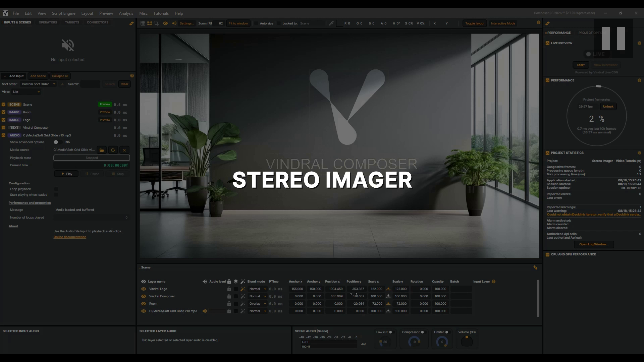Collapse the AUDIO input expander
This screenshot has width=644, height=362.
pyautogui.click(x=3, y=135)
